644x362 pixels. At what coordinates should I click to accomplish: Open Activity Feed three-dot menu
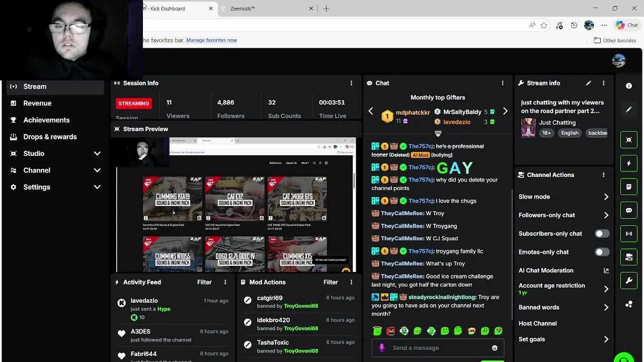(x=225, y=282)
